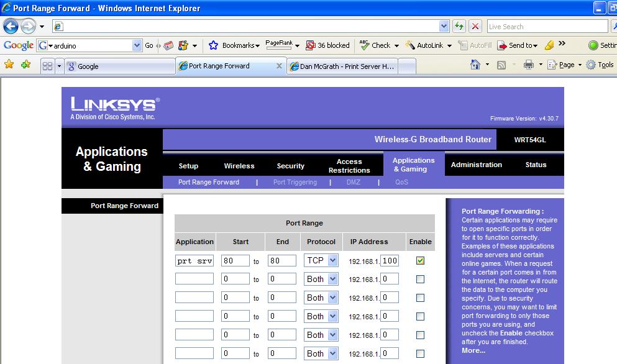Open the router Security tab
The width and height of the screenshot is (617, 364).
tap(290, 166)
